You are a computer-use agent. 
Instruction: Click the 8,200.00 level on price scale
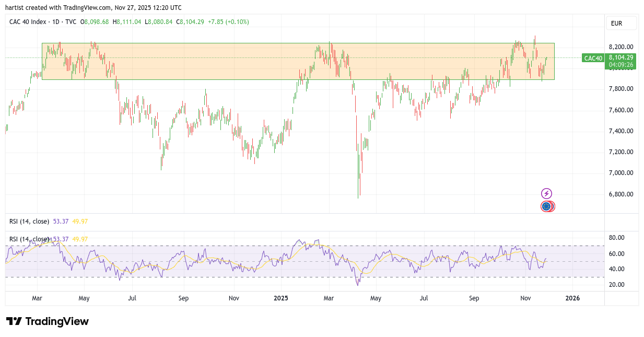pyautogui.click(x=621, y=47)
